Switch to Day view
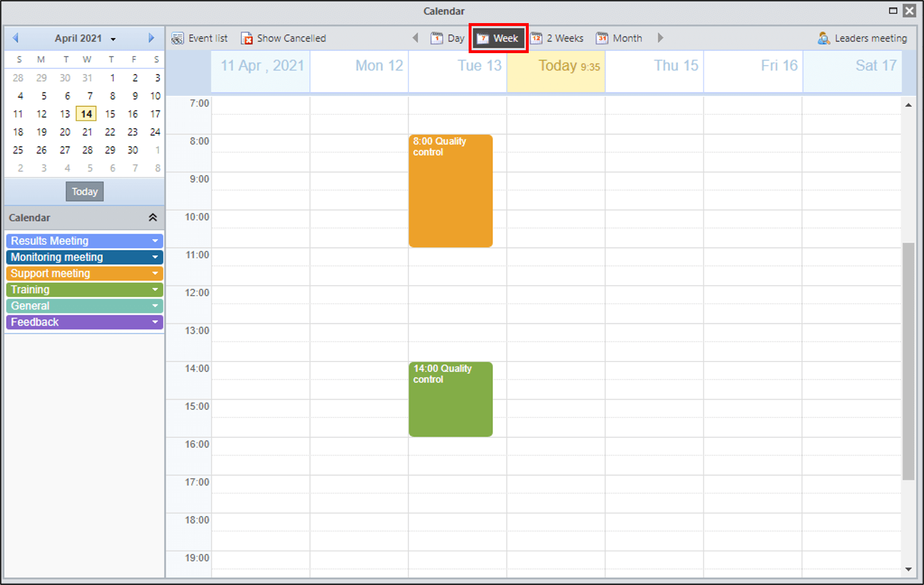Viewport: 924px width, 585px height. (447, 38)
